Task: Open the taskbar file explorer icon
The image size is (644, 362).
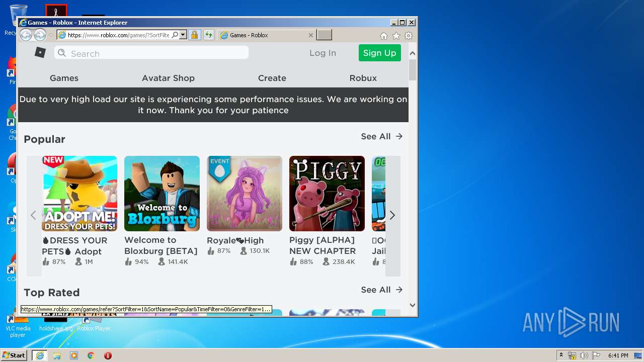Action: 57,355
